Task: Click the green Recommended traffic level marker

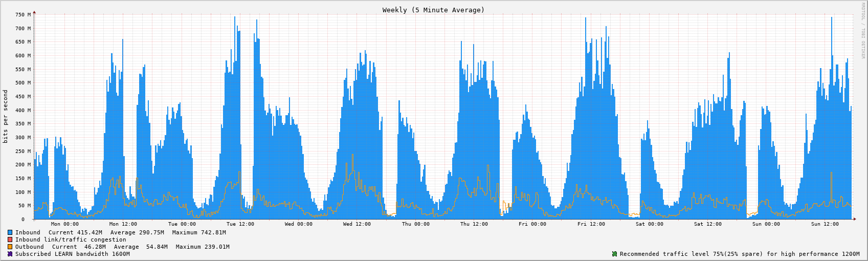Action: 614,254
